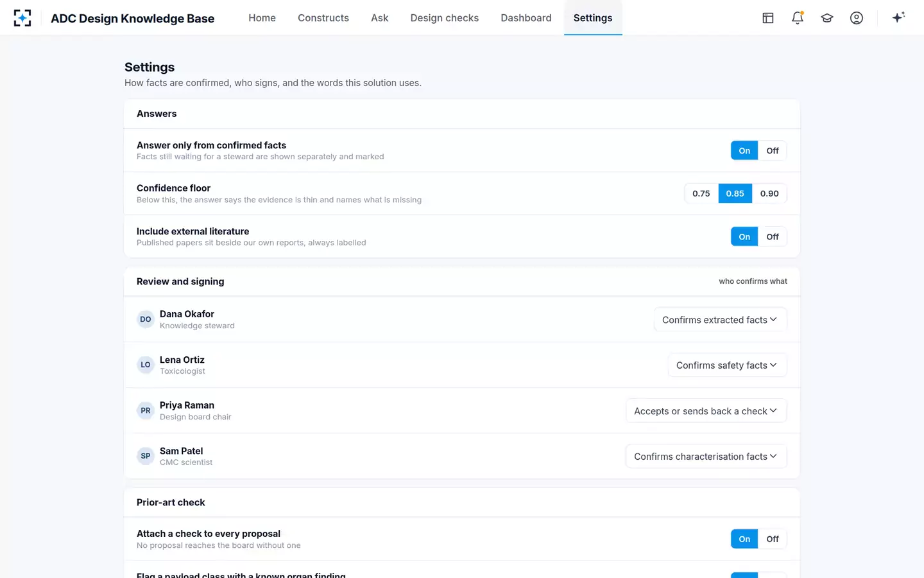The image size is (924, 578).
Task: Click Lena Ortiz's LO avatar
Action: pyautogui.click(x=146, y=365)
